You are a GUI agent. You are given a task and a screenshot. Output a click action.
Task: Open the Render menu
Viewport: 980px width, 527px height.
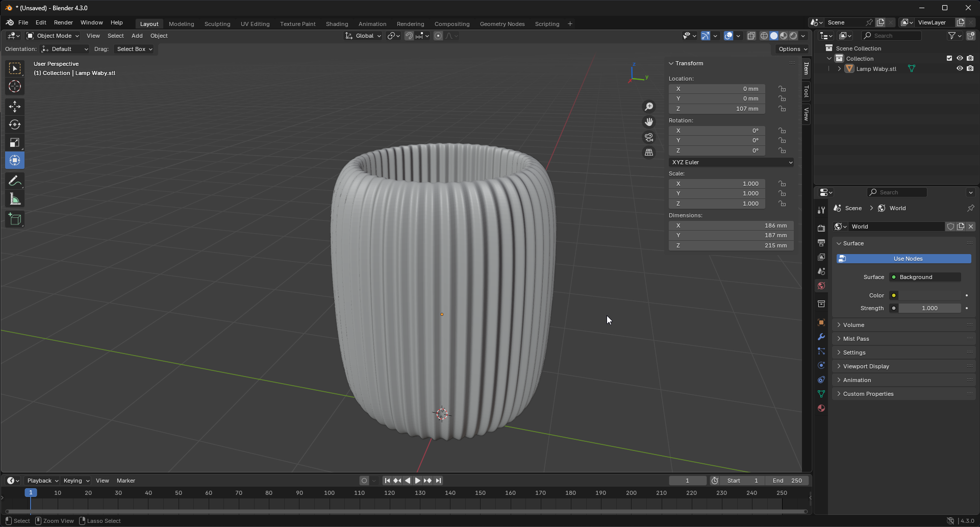click(x=63, y=22)
